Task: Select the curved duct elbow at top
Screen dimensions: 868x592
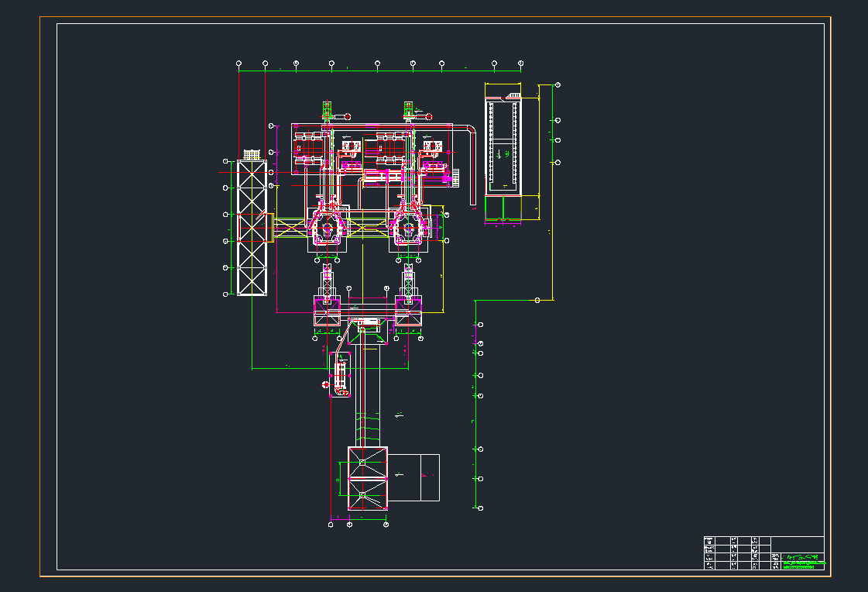Action: pos(469,130)
